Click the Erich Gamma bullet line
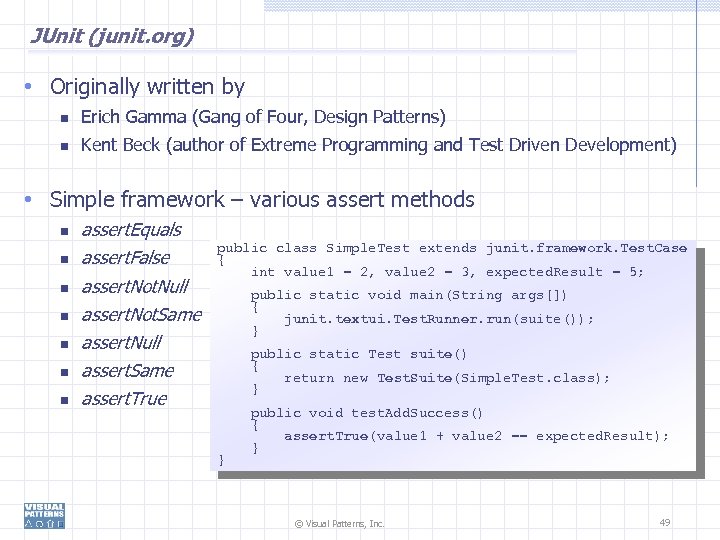Image resolution: width=720 pixels, height=540 pixels. click(263, 117)
